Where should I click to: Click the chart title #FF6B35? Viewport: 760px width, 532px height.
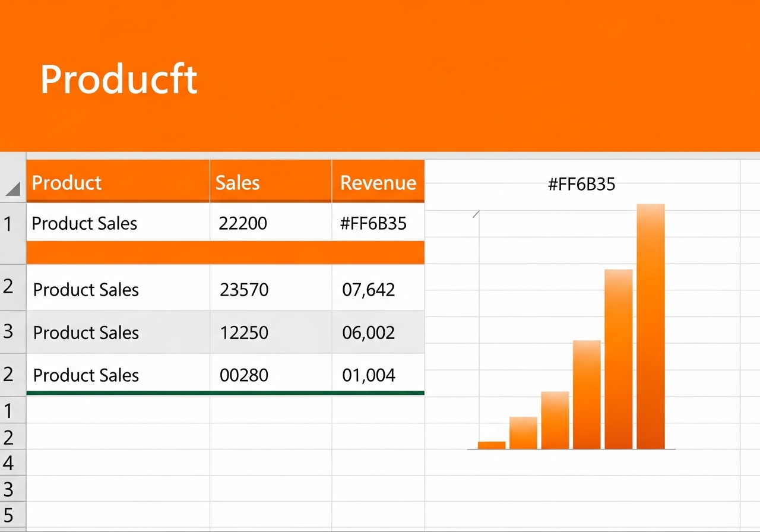click(581, 184)
